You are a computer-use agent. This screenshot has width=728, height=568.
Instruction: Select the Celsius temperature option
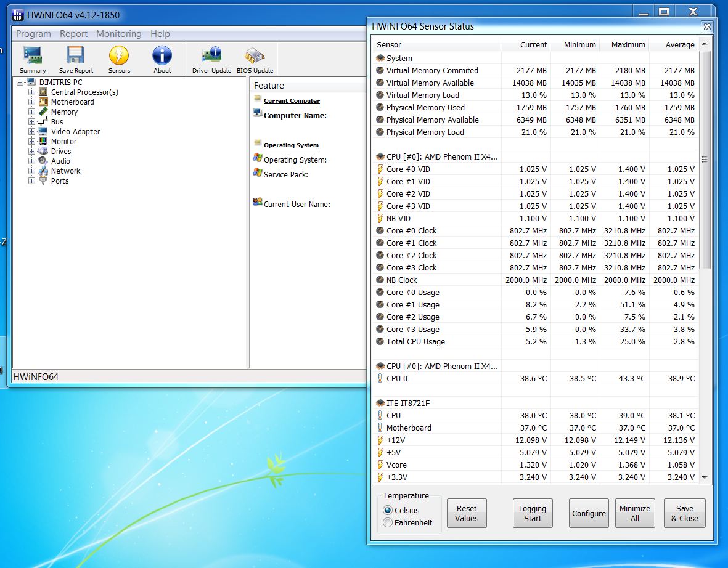click(x=388, y=510)
